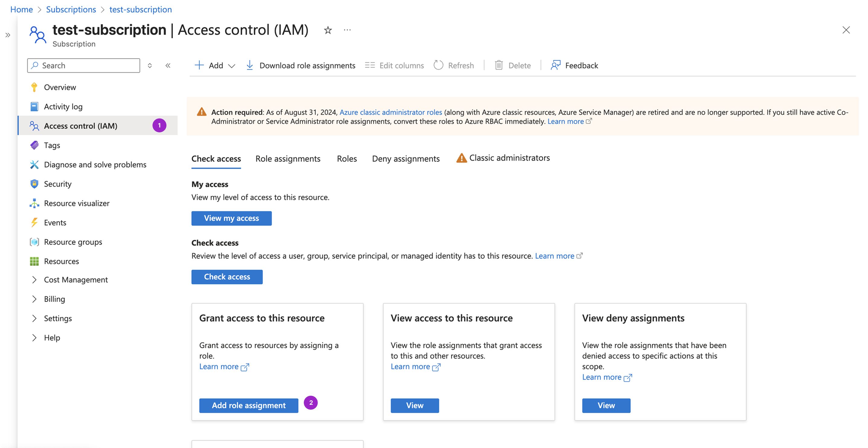Image resolution: width=868 pixels, height=448 pixels.
Task: Collapse the sidebar menu with double chevron
Action: click(x=168, y=65)
